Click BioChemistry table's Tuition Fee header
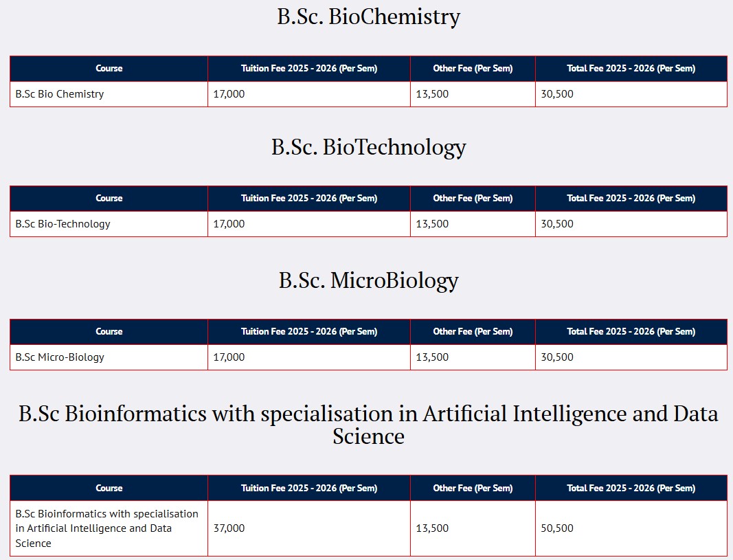The width and height of the screenshot is (733, 560). pyautogui.click(x=308, y=69)
